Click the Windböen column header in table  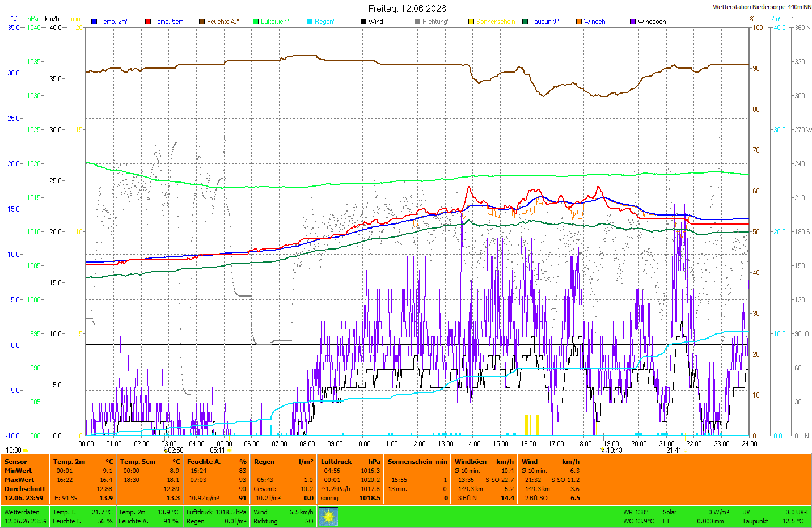click(x=471, y=462)
